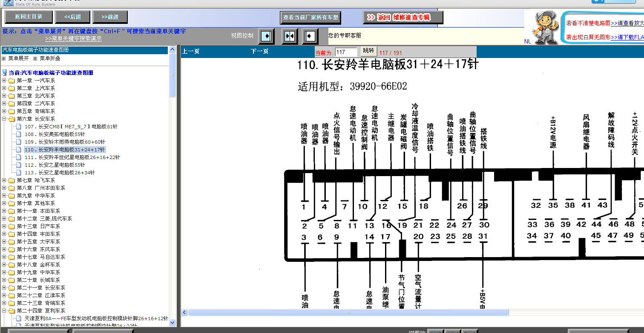This screenshot has width=644, height=333.
Task: Click 查看当前厂家所有车型 button
Action: click(x=310, y=17)
